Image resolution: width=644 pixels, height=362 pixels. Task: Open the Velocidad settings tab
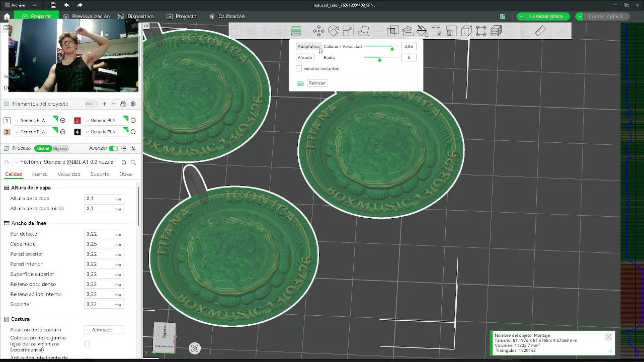click(x=69, y=174)
